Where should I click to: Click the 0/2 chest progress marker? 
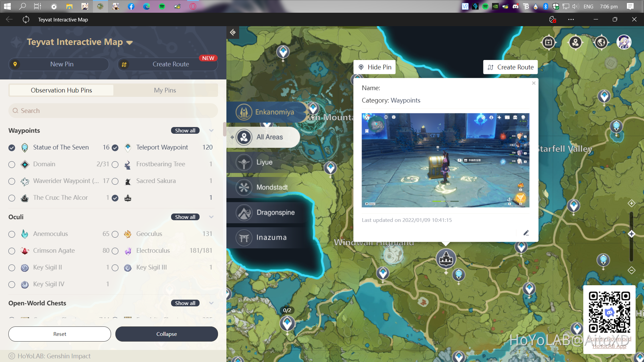287,310
